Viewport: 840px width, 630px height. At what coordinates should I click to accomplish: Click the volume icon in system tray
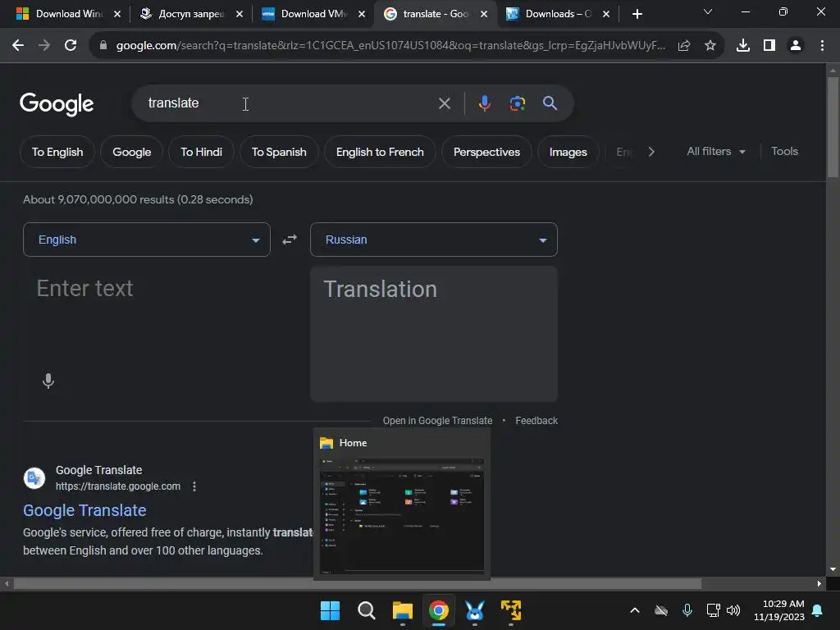click(x=733, y=610)
